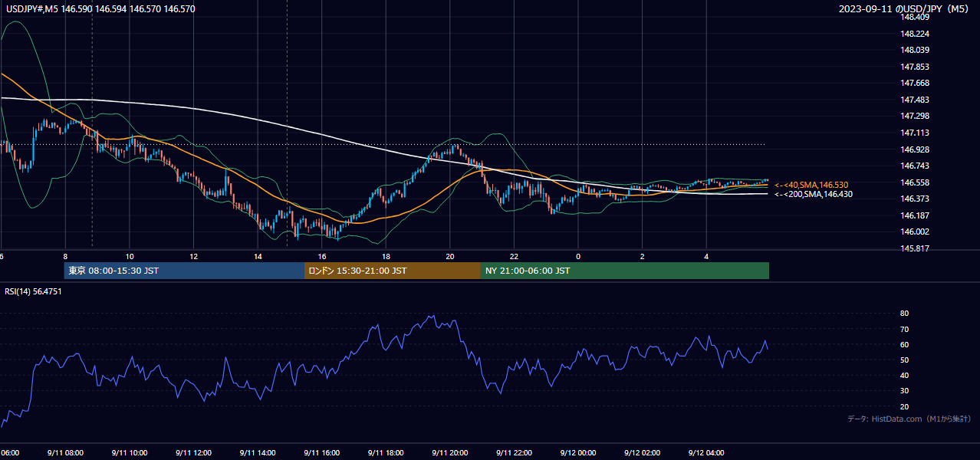
Task: Click the '9/12 04:00' date label under the RSI panel
Action: [706, 452]
